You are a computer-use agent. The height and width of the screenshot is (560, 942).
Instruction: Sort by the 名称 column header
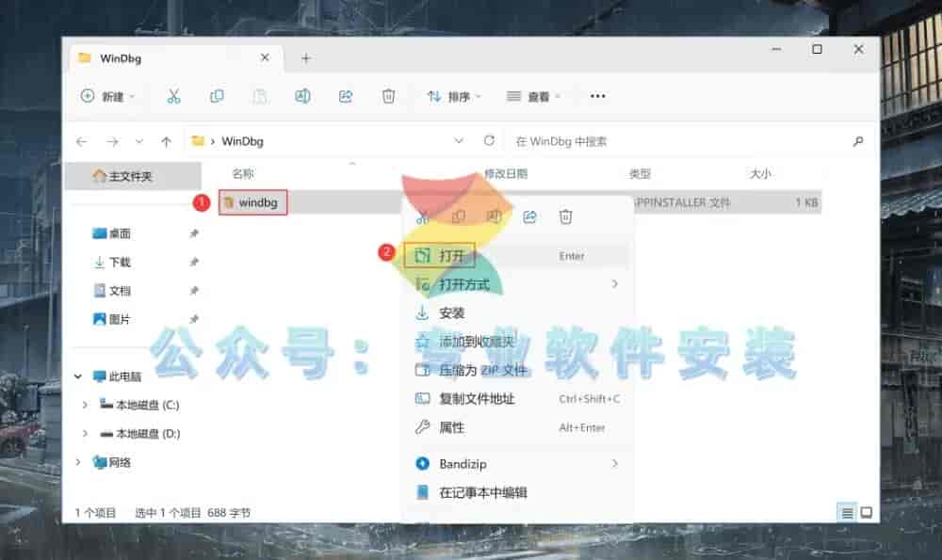243,174
